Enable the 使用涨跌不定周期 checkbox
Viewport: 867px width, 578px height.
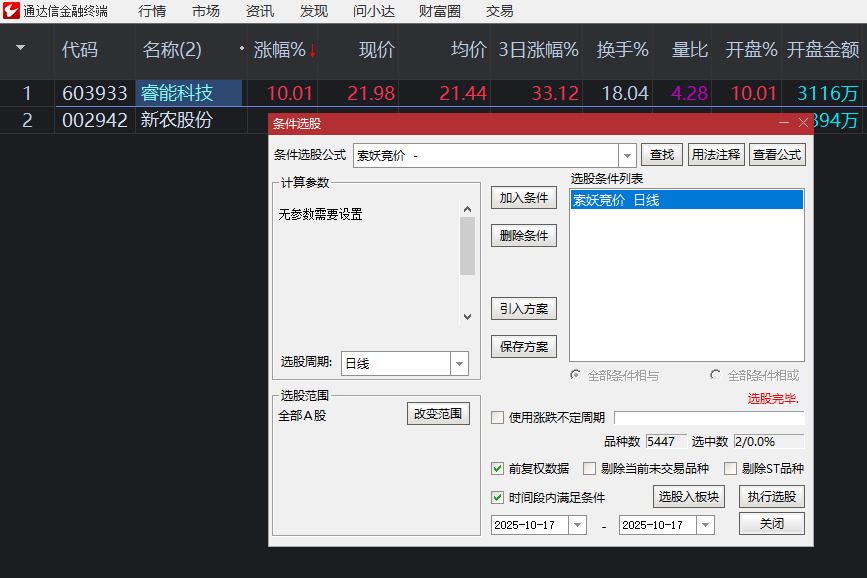(x=497, y=417)
